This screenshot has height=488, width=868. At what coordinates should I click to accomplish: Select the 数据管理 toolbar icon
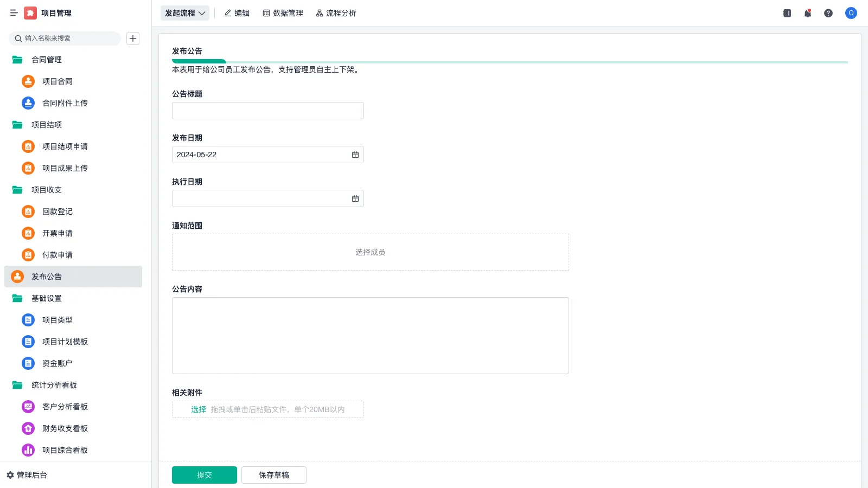(266, 13)
